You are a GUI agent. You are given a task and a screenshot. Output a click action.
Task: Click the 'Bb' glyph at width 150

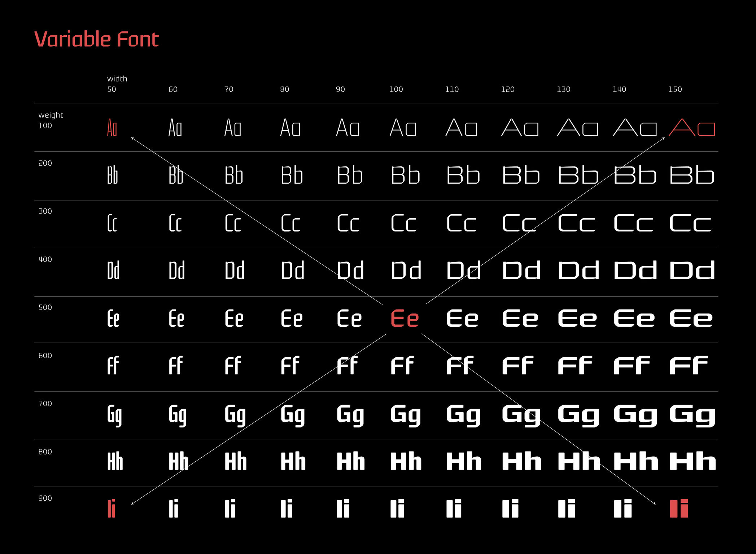pyautogui.click(x=692, y=176)
